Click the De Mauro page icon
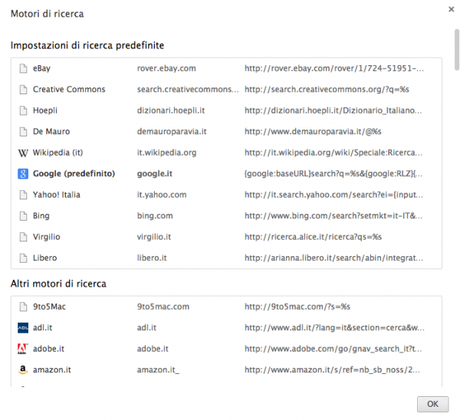This screenshot has height=420, width=460. [23, 132]
